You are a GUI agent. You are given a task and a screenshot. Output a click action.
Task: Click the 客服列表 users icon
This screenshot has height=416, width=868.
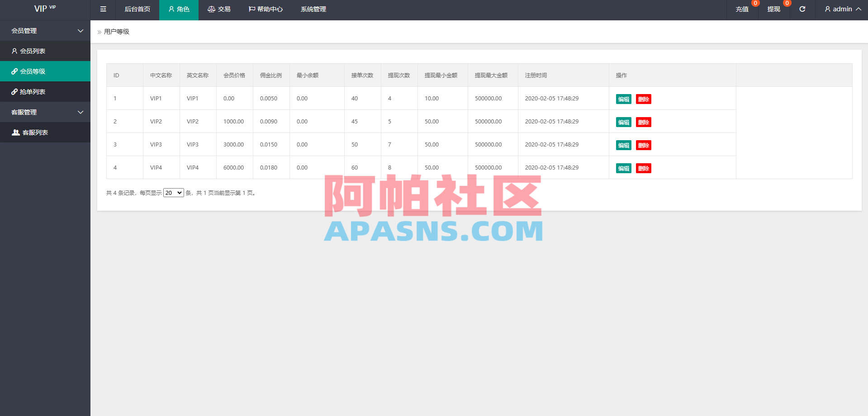[x=15, y=132]
